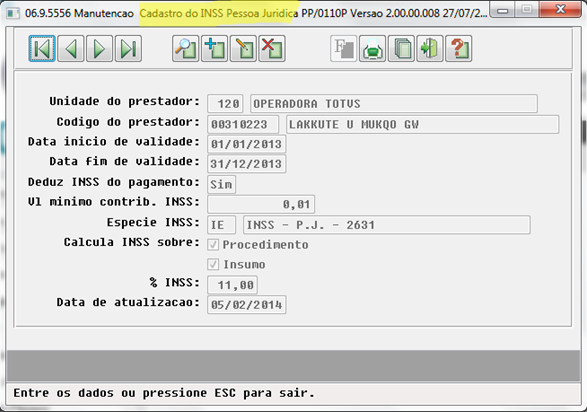
Task: Click the F function toolbar icon
Action: [344, 49]
